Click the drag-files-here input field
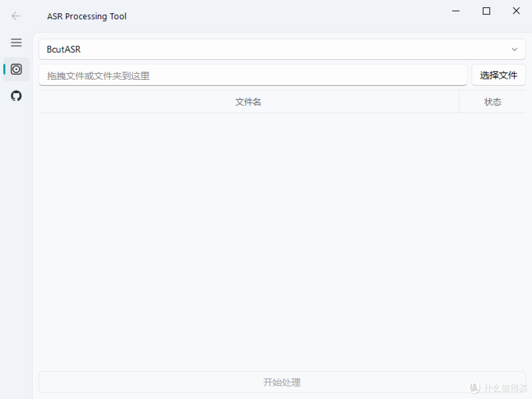 click(253, 75)
